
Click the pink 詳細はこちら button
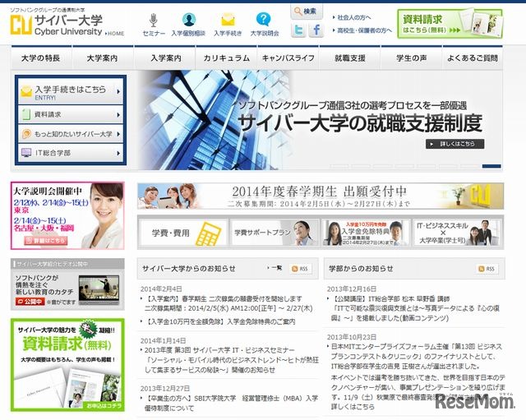pos(46,240)
